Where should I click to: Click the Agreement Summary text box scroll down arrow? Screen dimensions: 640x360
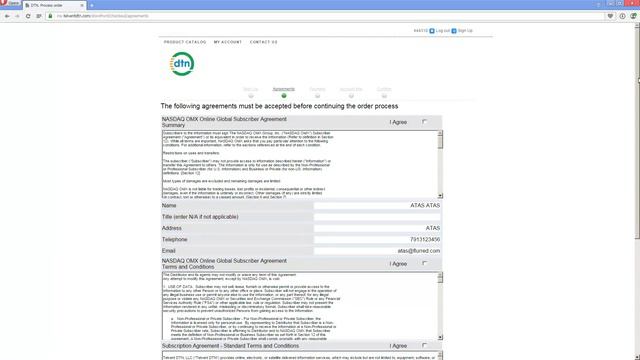click(440, 196)
